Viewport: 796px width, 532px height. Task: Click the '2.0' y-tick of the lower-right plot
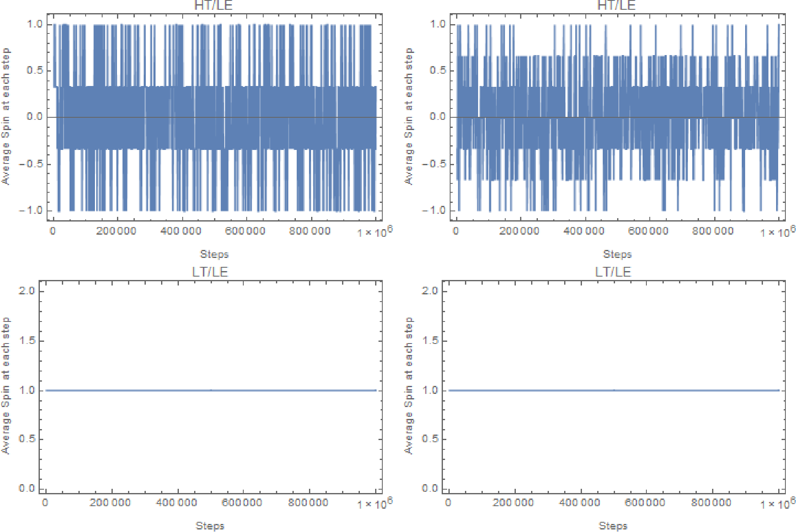click(429, 291)
